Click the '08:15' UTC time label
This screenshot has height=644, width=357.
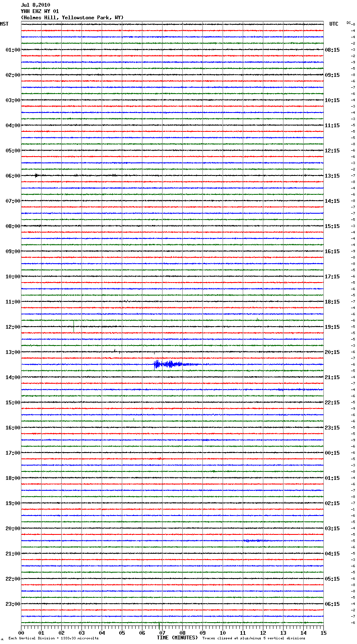[x=332, y=50]
